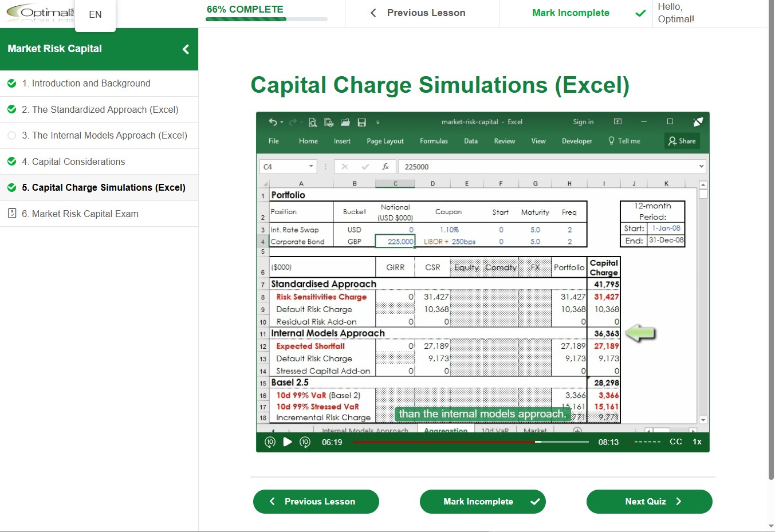Toggle closed captions (CC)

click(x=675, y=442)
